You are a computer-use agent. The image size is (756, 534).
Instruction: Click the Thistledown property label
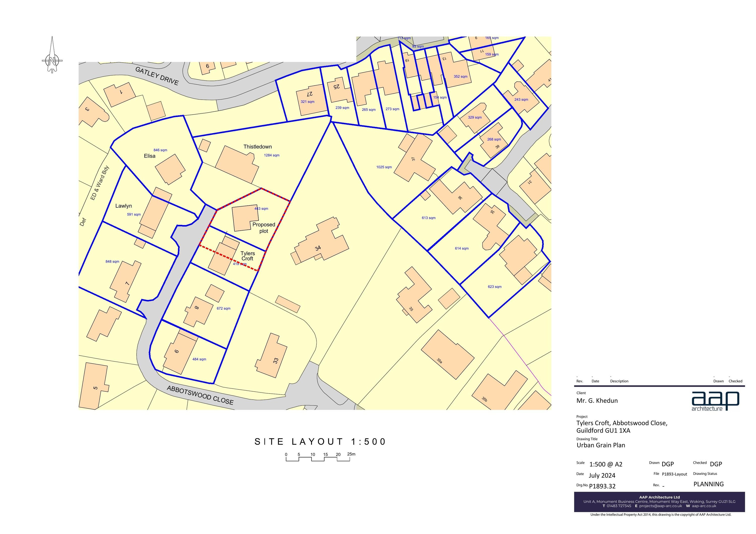pos(258,147)
